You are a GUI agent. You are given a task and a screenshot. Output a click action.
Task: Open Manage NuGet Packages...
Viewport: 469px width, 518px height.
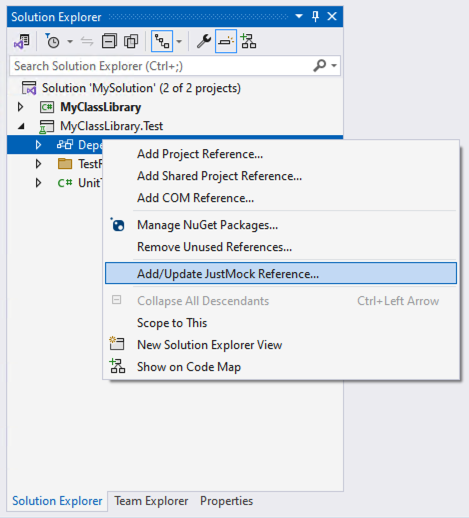click(281, 225)
